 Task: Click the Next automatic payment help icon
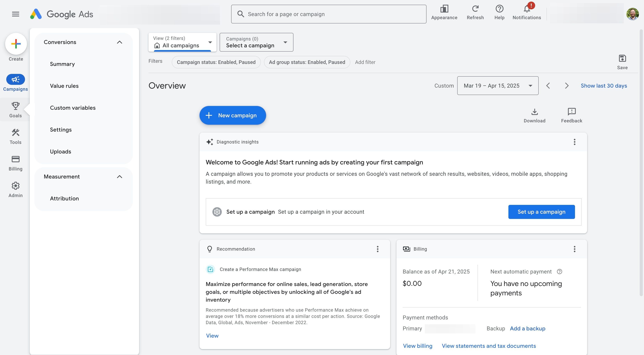coord(560,272)
